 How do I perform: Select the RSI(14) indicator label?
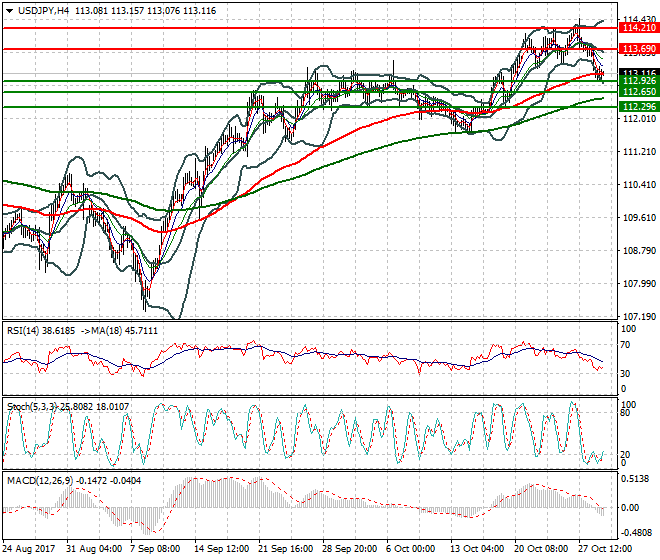tap(23, 331)
